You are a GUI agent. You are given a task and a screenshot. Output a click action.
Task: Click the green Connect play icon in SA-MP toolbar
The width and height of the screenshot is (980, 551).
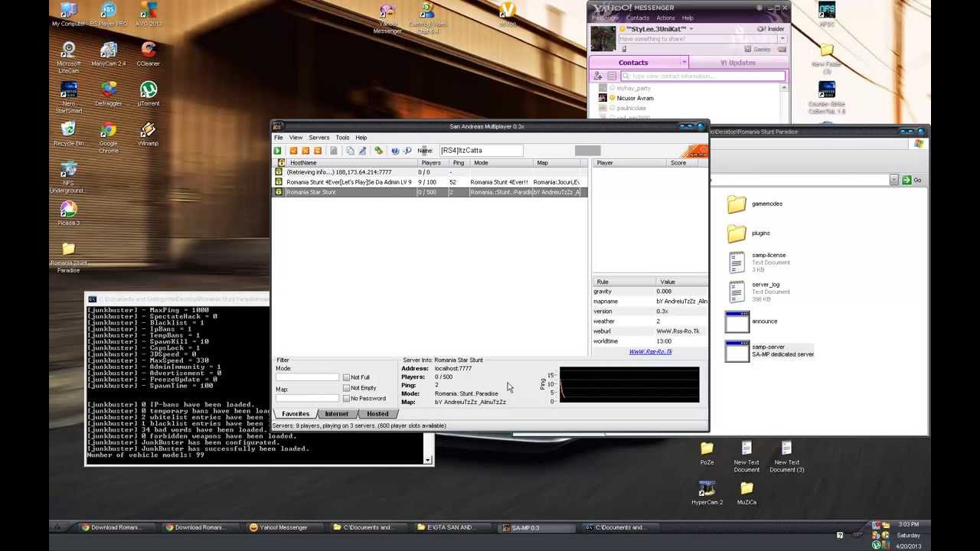278,151
